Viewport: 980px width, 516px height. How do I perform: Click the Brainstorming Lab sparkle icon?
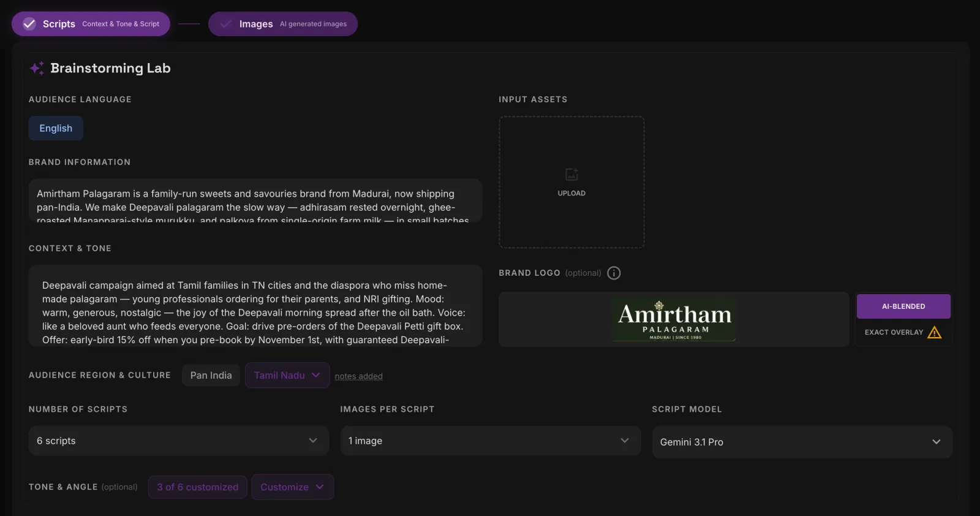point(37,68)
